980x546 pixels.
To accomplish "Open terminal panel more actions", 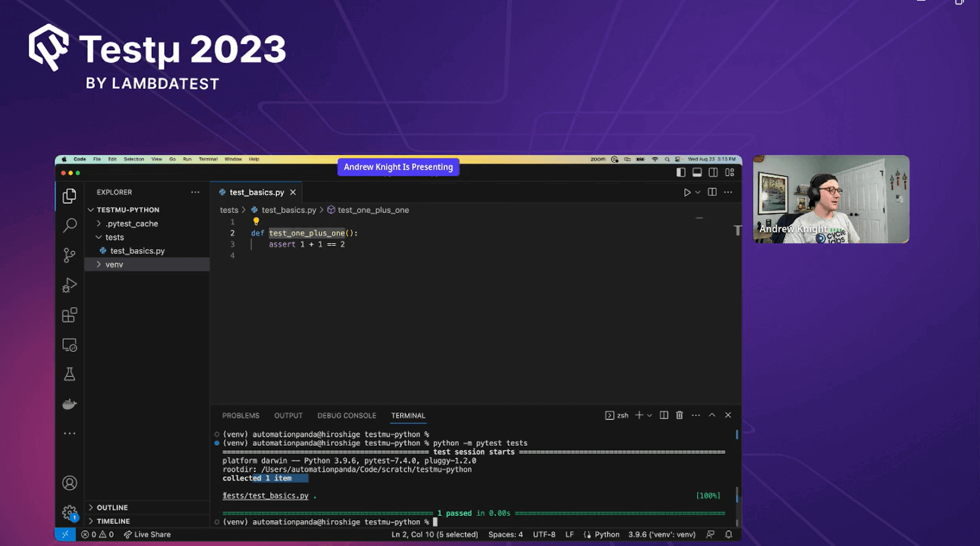I will (x=696, y=415).
